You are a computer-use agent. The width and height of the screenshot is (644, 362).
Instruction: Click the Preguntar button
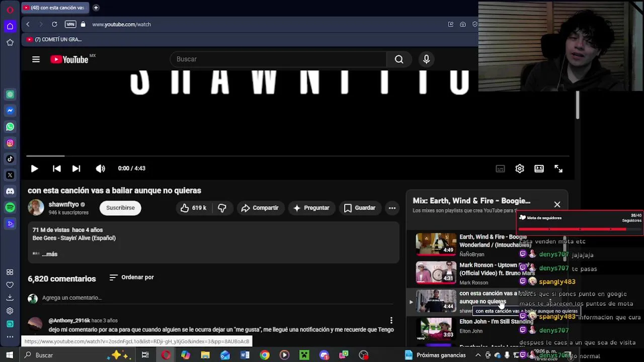[x=311, y=208]
